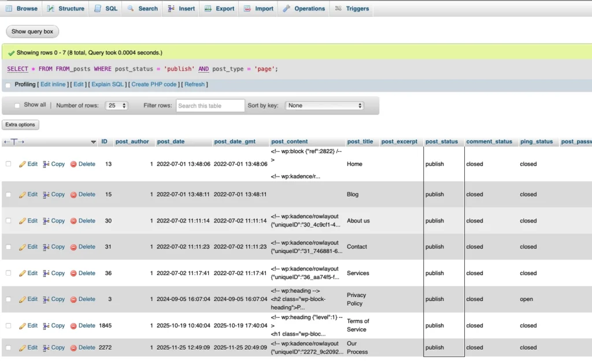Click the red Delete icon for Services row
The width and height of the screenshot is (592, 364).
(x=73, y=273)
